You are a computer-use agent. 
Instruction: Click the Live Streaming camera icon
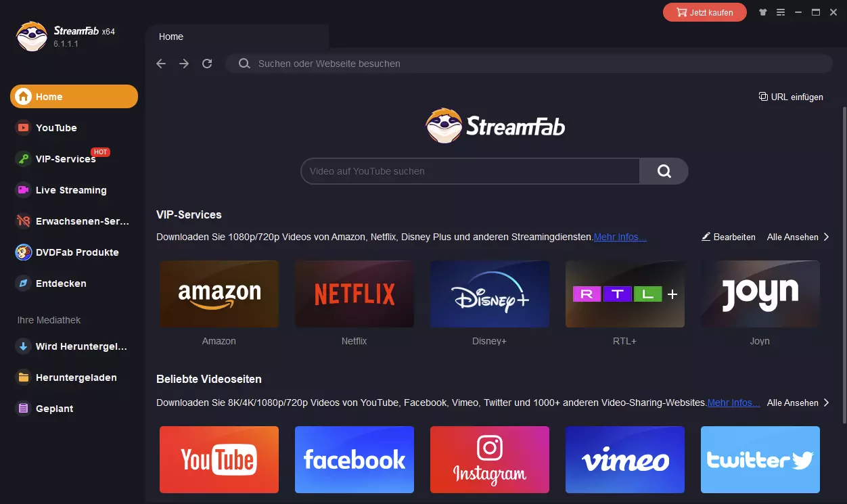(x=24, y=190)
